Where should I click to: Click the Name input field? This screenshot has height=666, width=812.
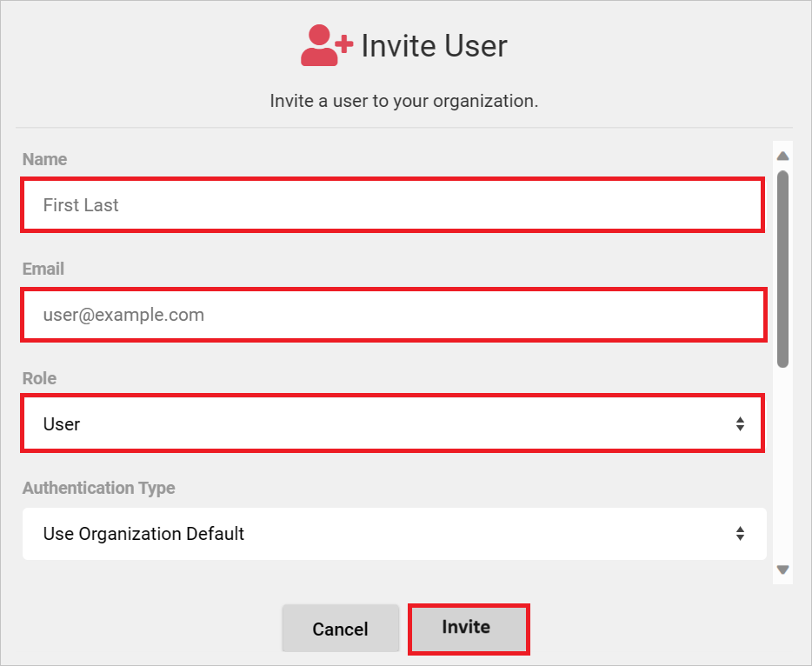(391, 204)
